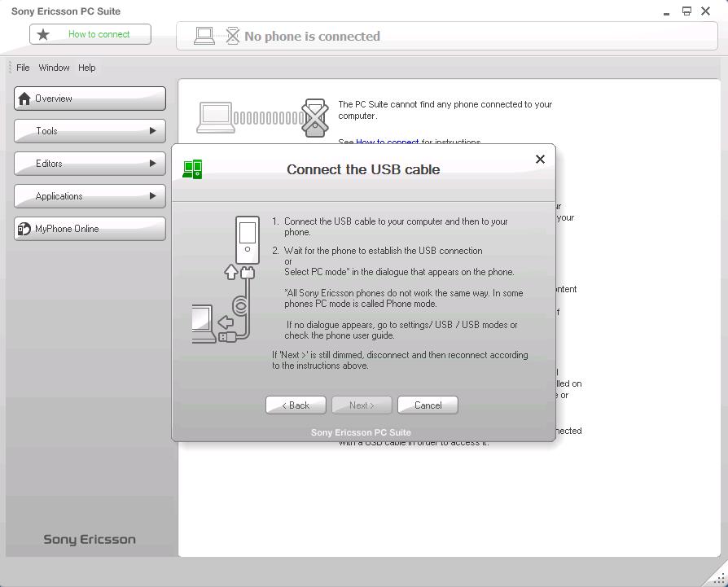Click the Sony Ericsson logo in the sidebar

click(x=90, y=539)
